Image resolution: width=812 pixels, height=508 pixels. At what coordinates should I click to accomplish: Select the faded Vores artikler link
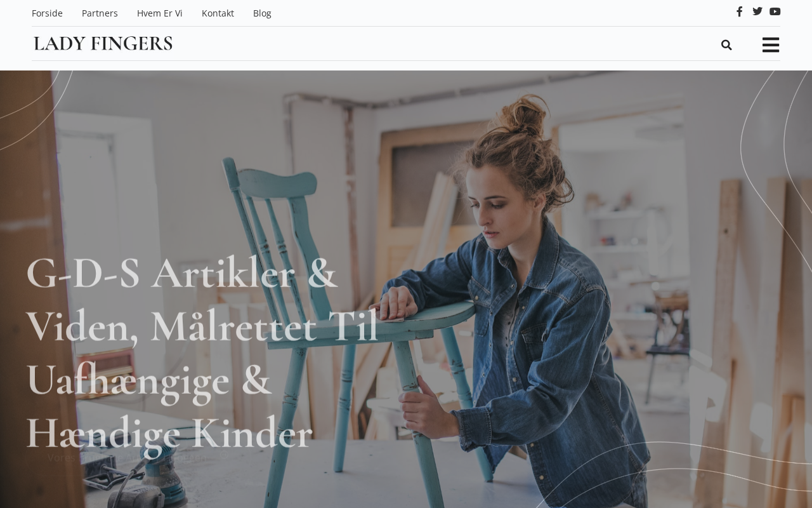tap(127, 457)
